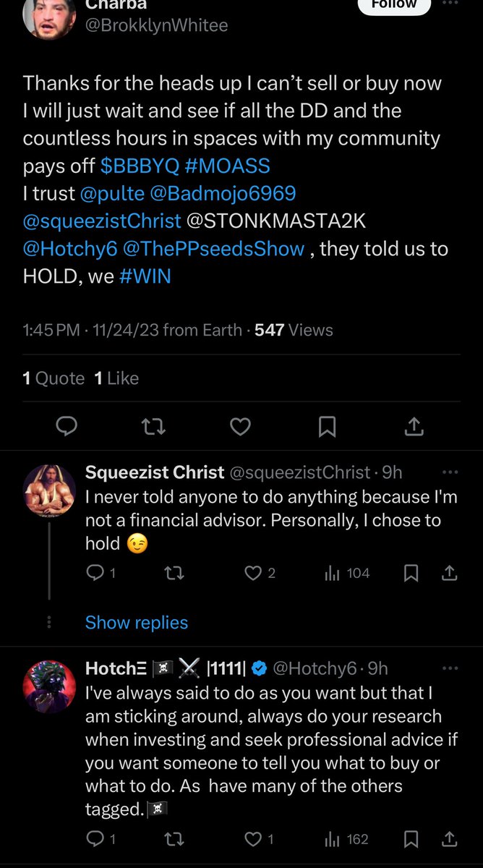Viewport: 483px width, 868px height.
Task: View the 1 Like list
Action: (x=116, y=378)
